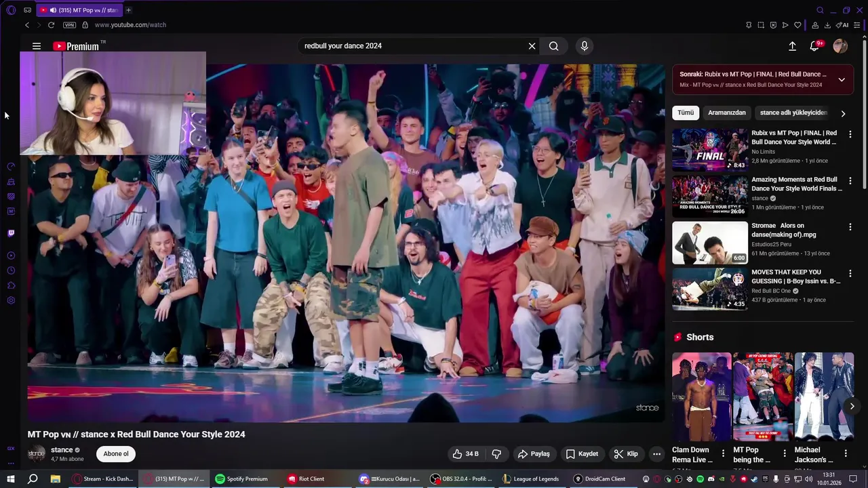Open the ad blocker shield icon
The image size is (868, 488).
coord(773,25)
